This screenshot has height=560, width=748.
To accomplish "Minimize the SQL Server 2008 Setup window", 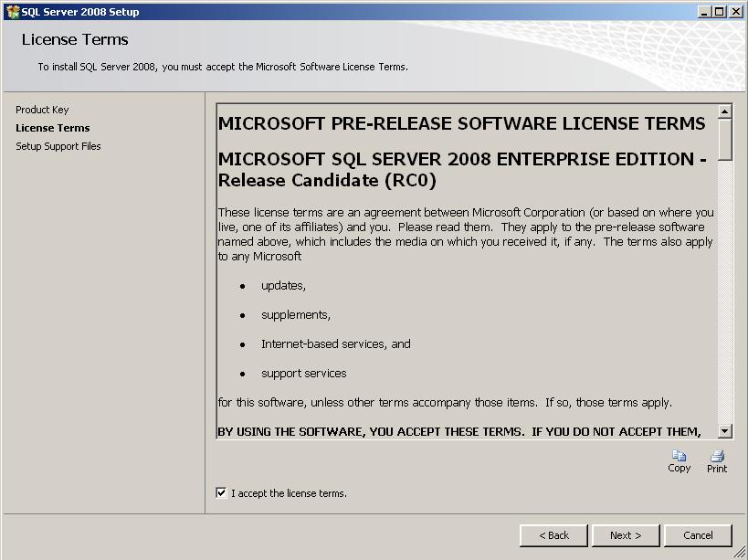I will pos(703,12).
